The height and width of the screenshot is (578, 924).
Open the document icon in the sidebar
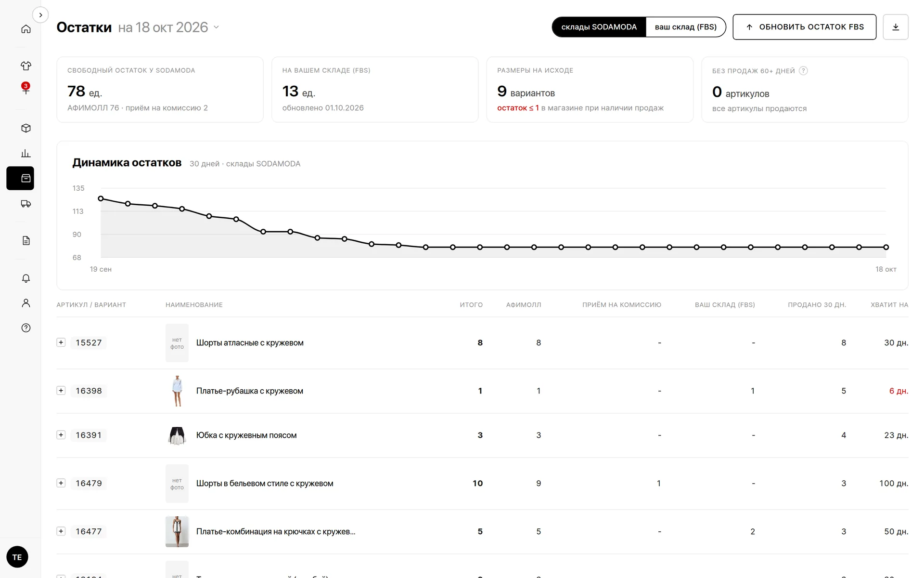[26, 240]
